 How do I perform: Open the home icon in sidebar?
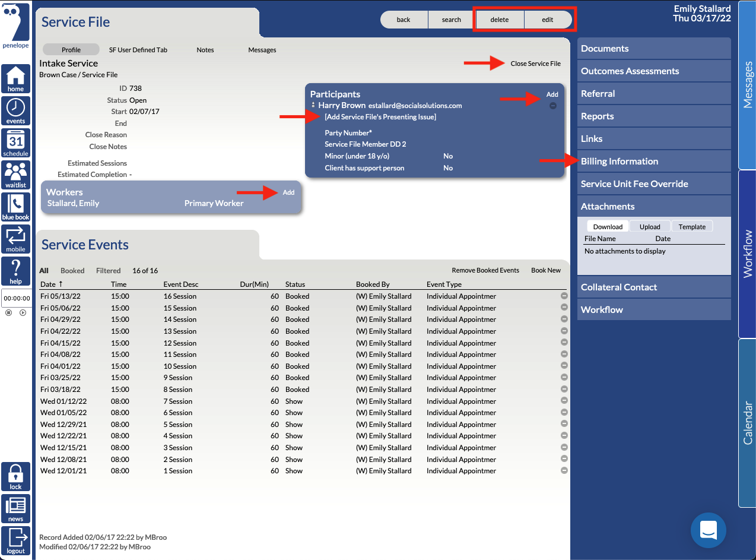point(15,79)
